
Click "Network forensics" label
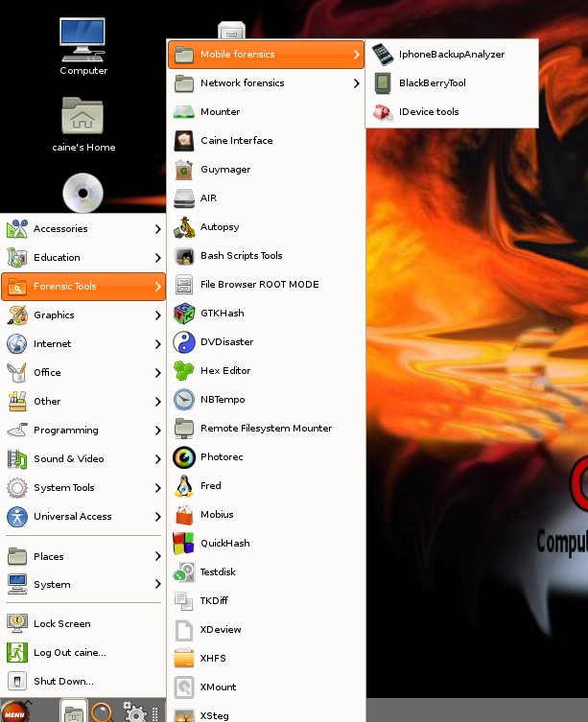coord(243,83)
